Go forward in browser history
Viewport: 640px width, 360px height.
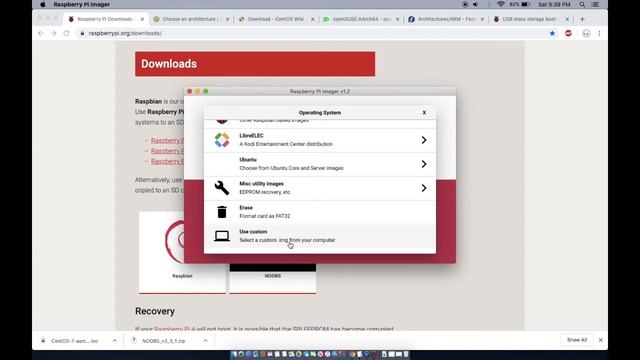pyautogui.click(x=53, y=33)
